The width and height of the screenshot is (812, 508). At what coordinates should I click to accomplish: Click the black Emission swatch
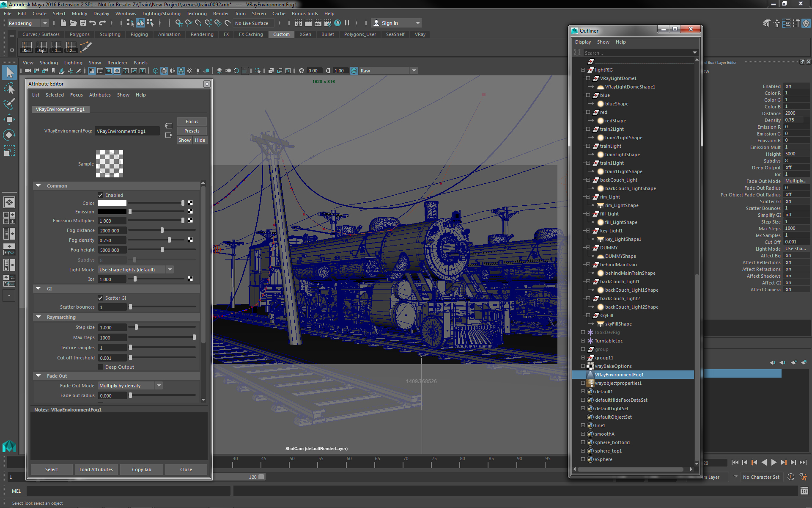tap(112, 211)
